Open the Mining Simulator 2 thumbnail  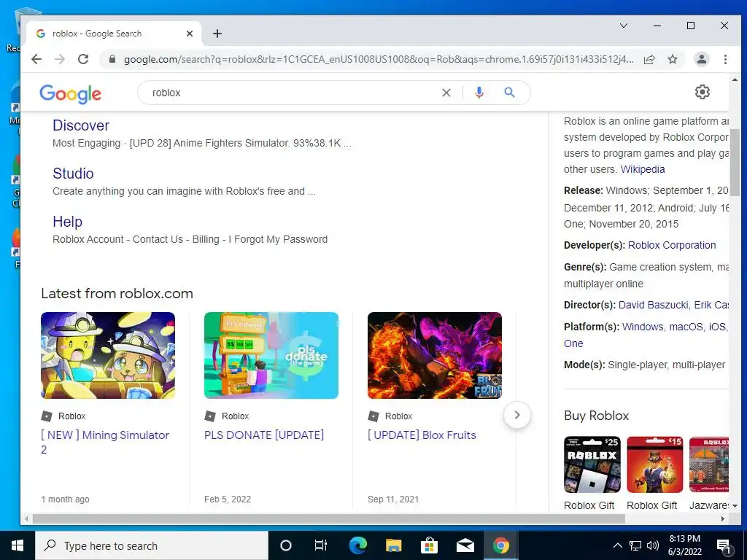tap(108, 355)
